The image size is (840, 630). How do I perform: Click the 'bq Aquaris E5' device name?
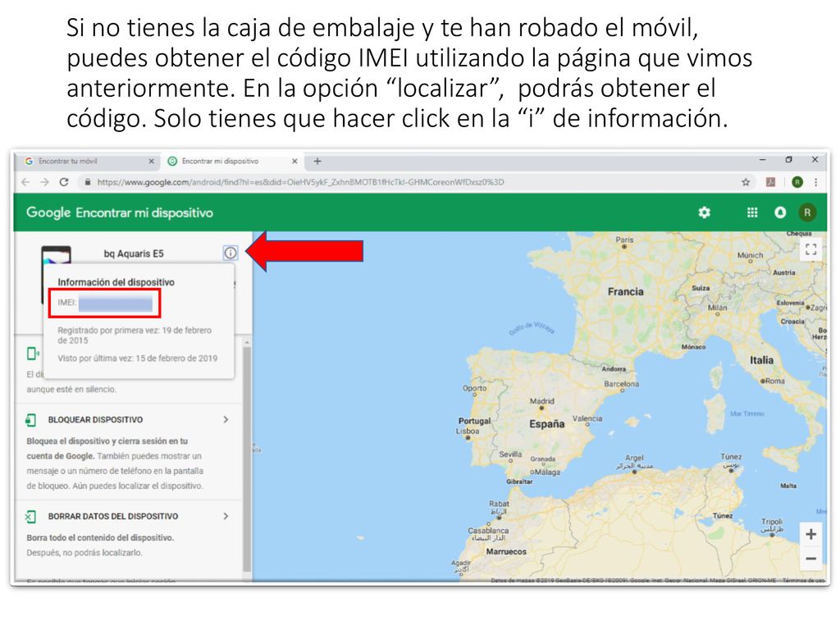coord(134,253)
